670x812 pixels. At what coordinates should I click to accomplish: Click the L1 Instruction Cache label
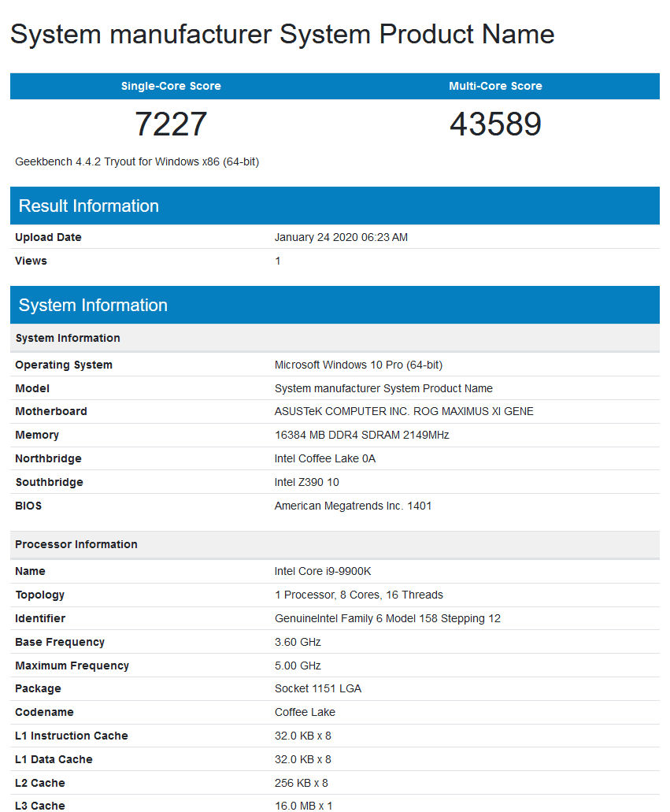[72, 736]
